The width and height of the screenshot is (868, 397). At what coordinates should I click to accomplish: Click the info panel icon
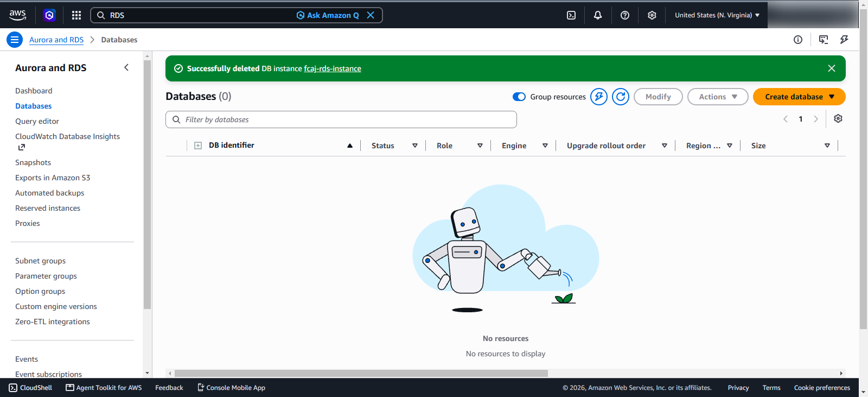point(798,40)
